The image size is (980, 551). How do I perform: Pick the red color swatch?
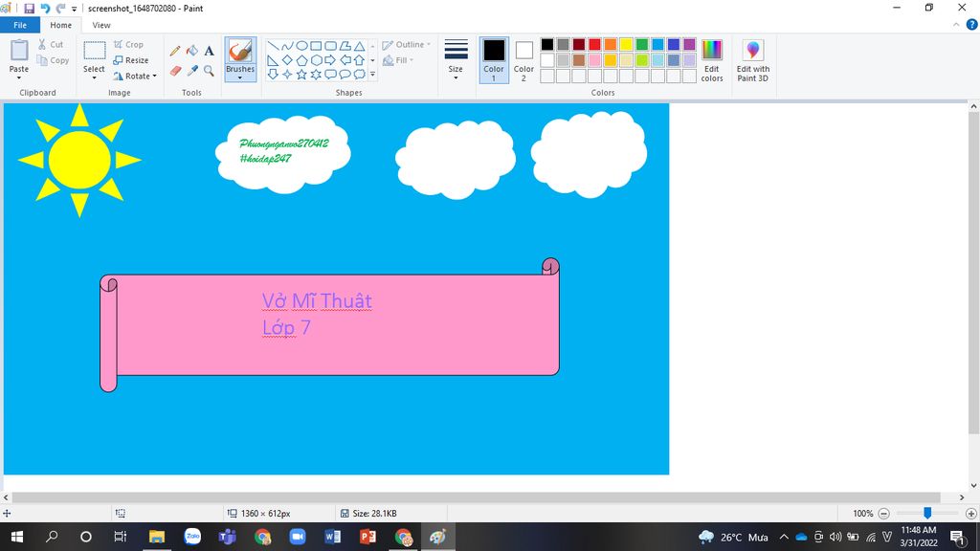[594, 44]
